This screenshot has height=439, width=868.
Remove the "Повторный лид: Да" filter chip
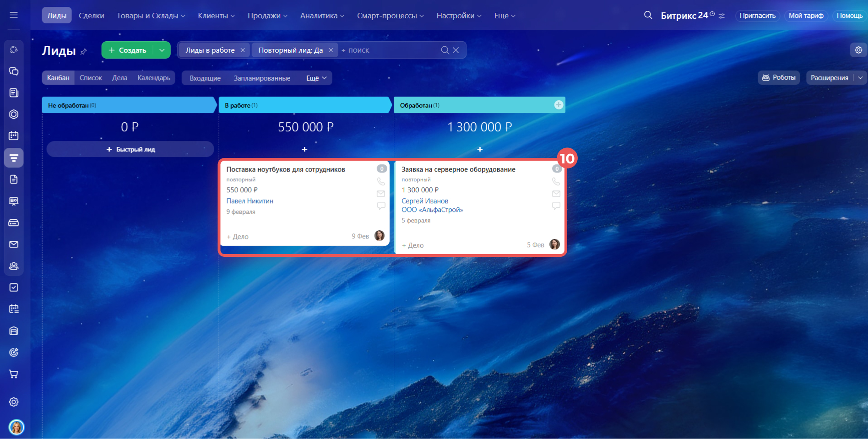tap(331, 50)
